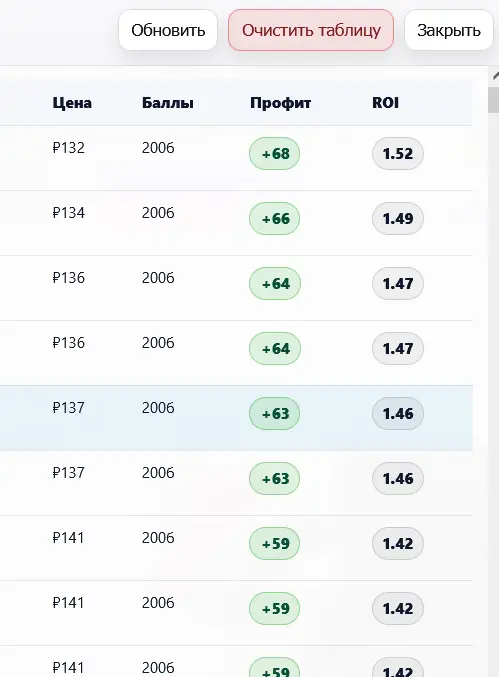Click the highlighted row's +63 profit badge
The width and height of the screenshot is (499, 677).
pos(275,414)
